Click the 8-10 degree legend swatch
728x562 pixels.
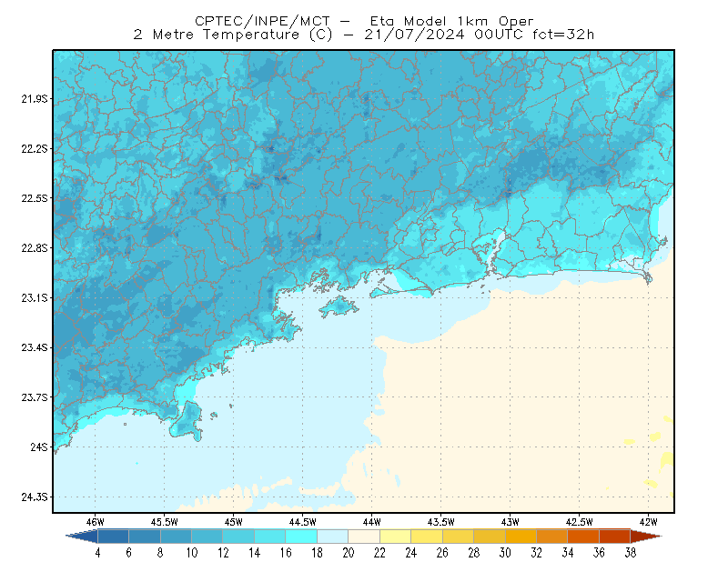[x=176, y=537]
